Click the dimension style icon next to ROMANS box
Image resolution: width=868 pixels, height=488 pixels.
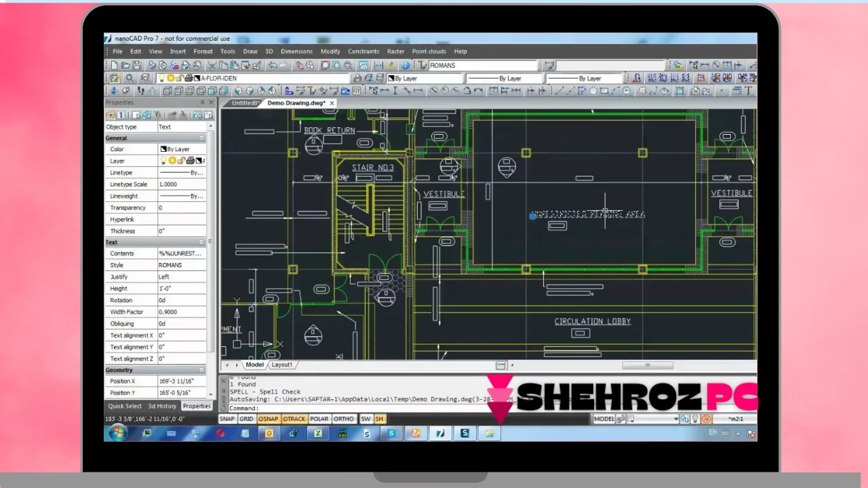[549, 65]
